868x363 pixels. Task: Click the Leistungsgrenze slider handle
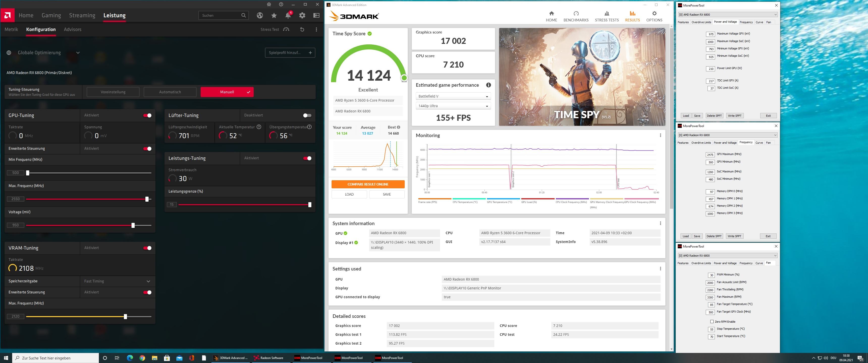310,205
